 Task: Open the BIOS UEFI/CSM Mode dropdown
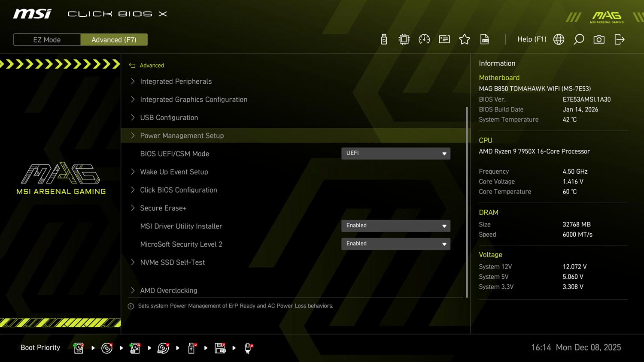(395, 154)
